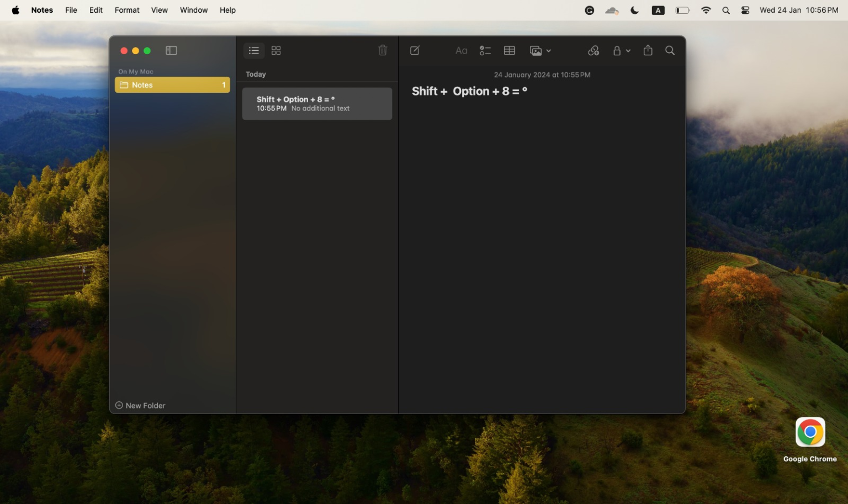Open Google Chrome desktop shortcut

[x=810, y=440]
